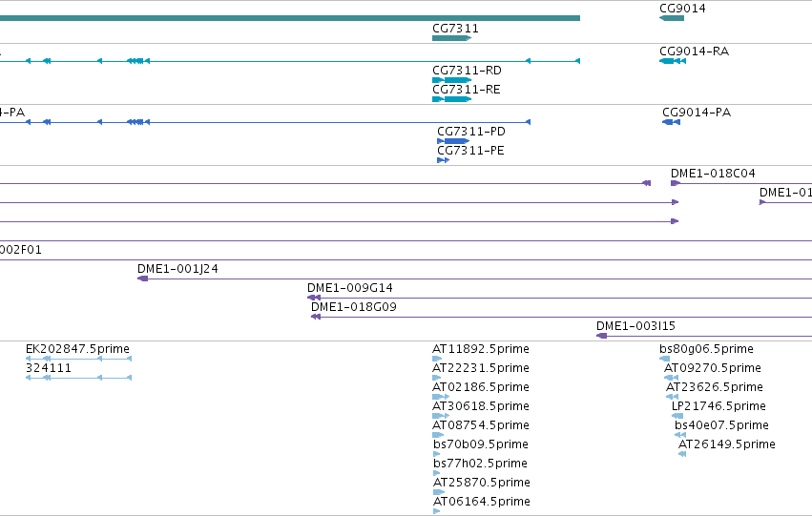The height and width of the screenshot is (516, 812).
Task: Select the bs40e07.5prime EST label
Action: click(721, 426)
